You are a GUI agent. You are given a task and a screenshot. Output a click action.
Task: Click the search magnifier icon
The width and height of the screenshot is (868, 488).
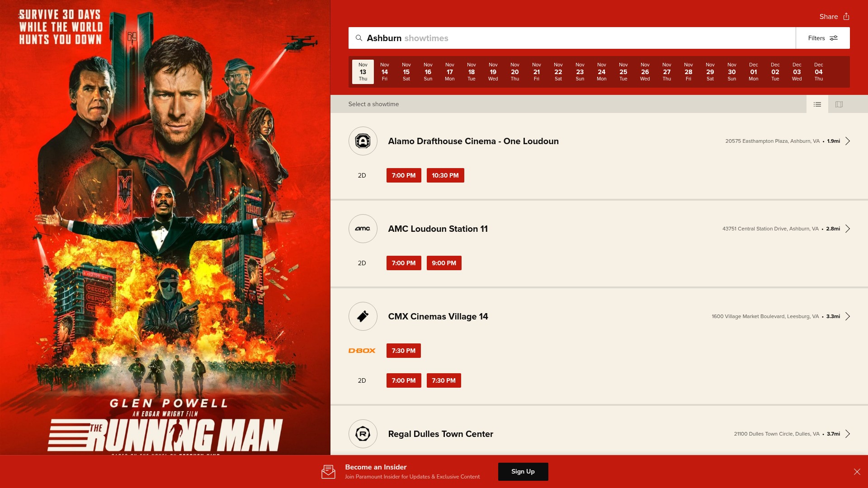click(359, 38)
